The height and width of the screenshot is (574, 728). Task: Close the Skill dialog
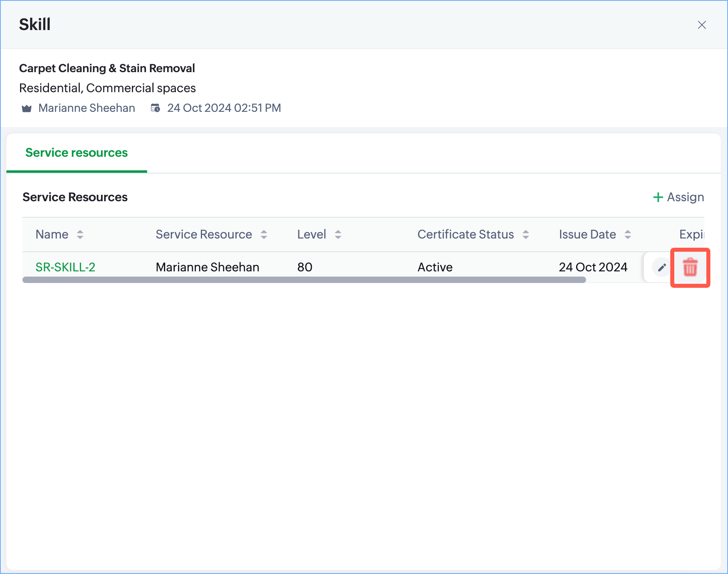(x=702, y=25)
